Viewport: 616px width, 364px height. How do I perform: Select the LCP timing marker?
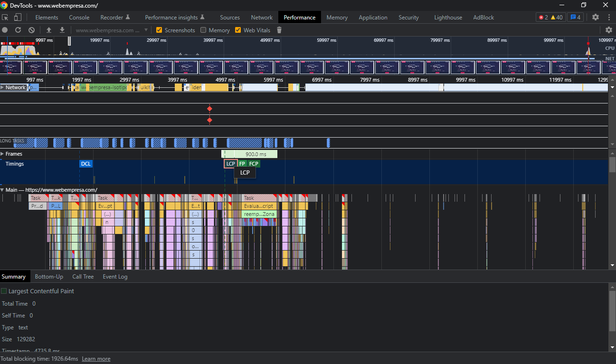coord(231,164)
